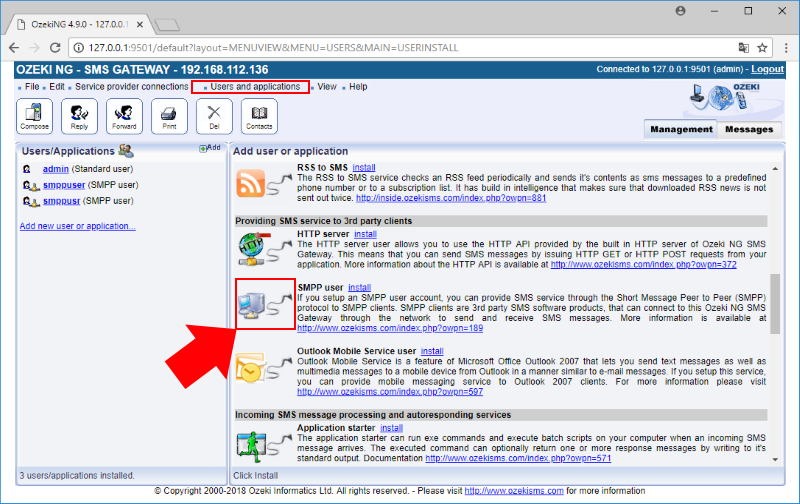
Task: Open the ozekisms.com owpn=597 link
Action: (390, 392)
